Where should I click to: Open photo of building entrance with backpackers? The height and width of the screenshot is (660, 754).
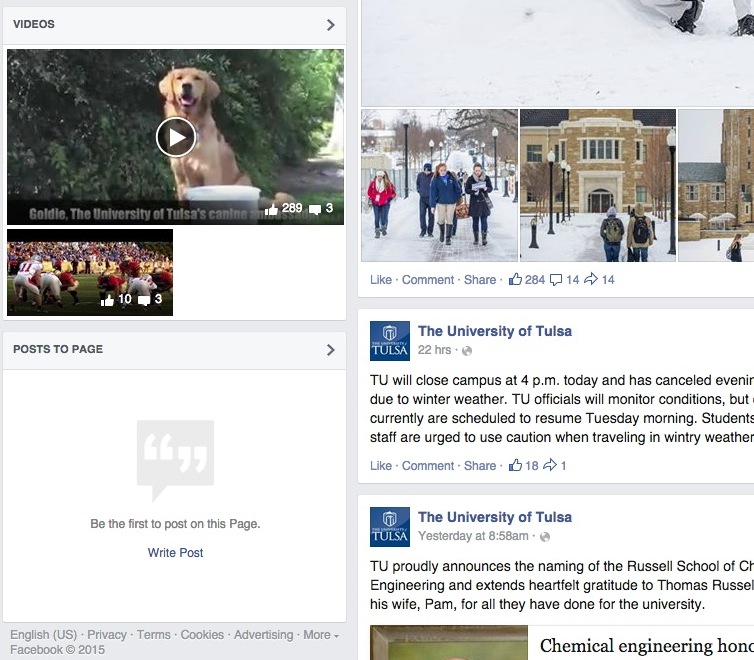pos(598,186)
